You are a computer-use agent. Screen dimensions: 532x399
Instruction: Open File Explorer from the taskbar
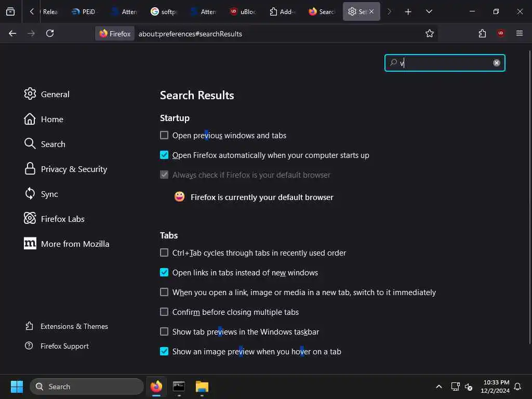click(202, 387)
